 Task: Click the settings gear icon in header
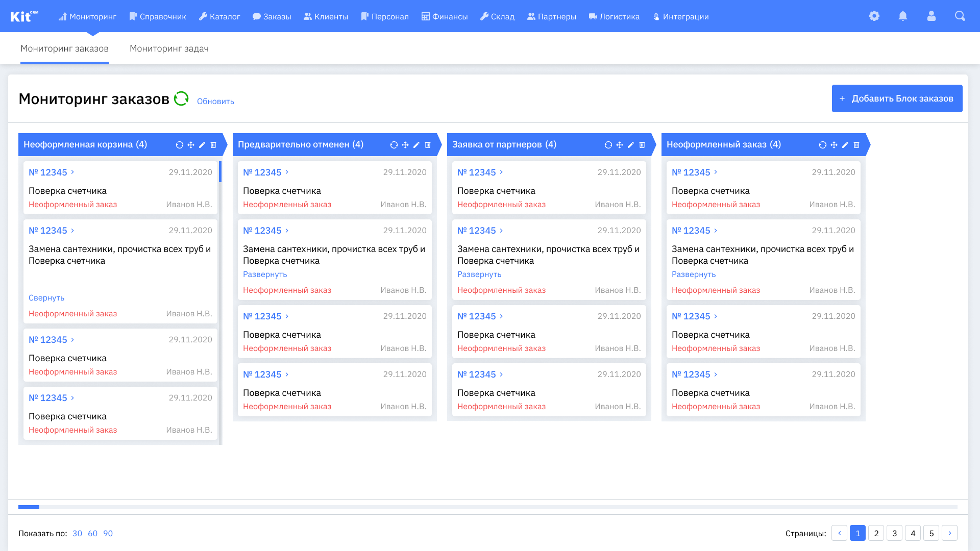[874, 16]
